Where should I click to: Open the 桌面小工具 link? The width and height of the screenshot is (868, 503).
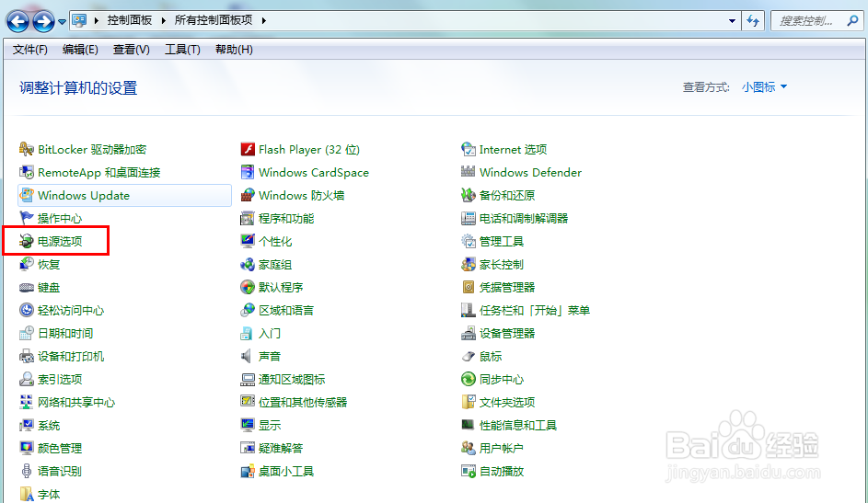point(286,472)
